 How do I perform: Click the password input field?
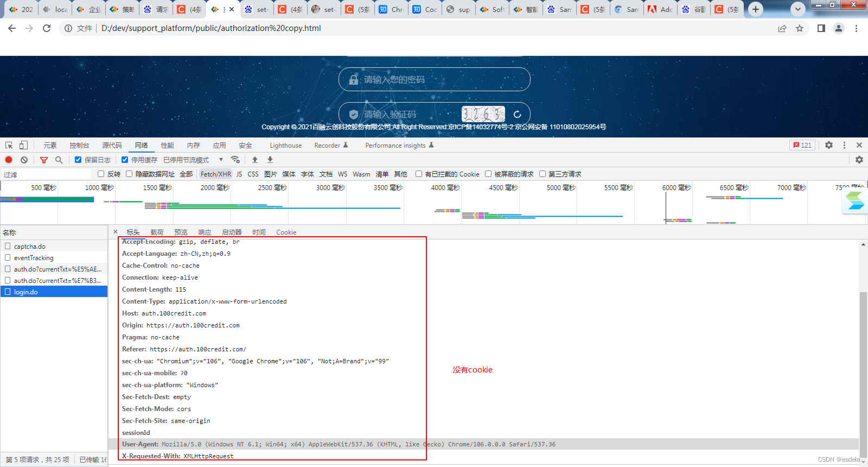[435, 79]
